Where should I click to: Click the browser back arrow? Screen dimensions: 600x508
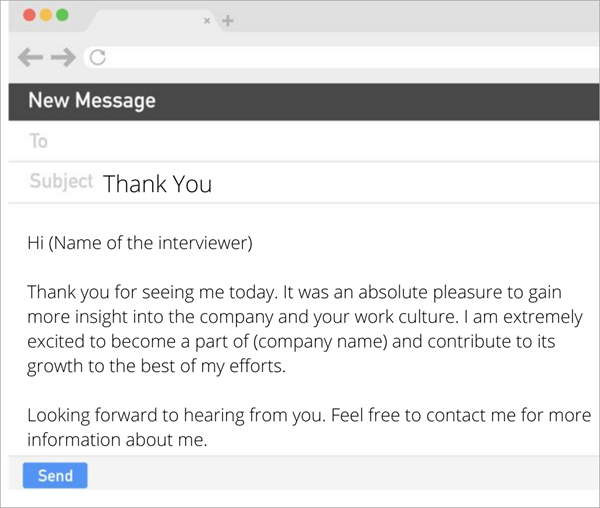(x=30, y=57)
